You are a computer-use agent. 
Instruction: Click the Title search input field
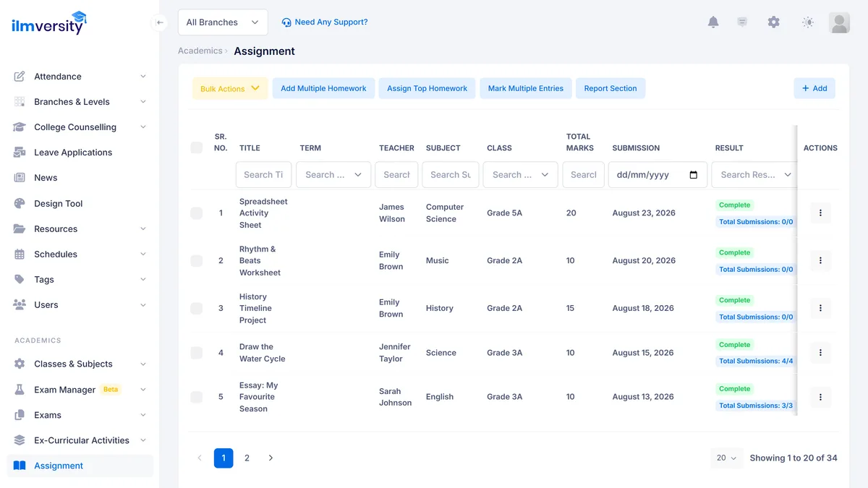coord(264,175)
